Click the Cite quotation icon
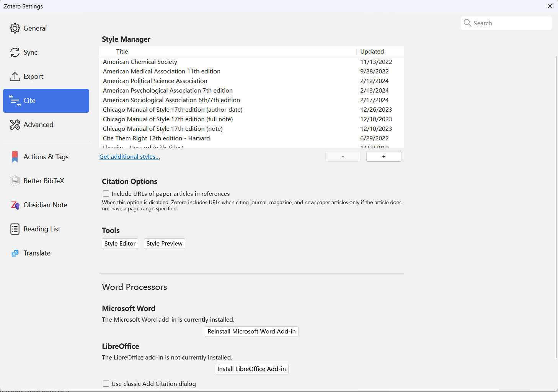 15,101
